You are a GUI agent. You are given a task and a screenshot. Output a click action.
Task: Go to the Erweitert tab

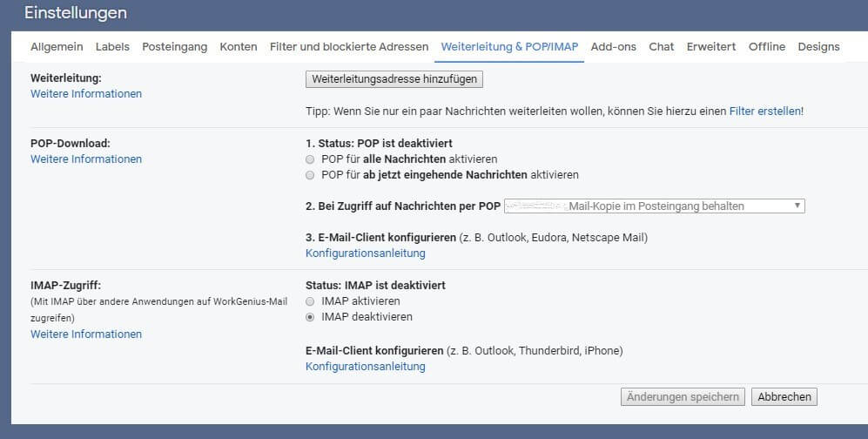click(710, 47)
